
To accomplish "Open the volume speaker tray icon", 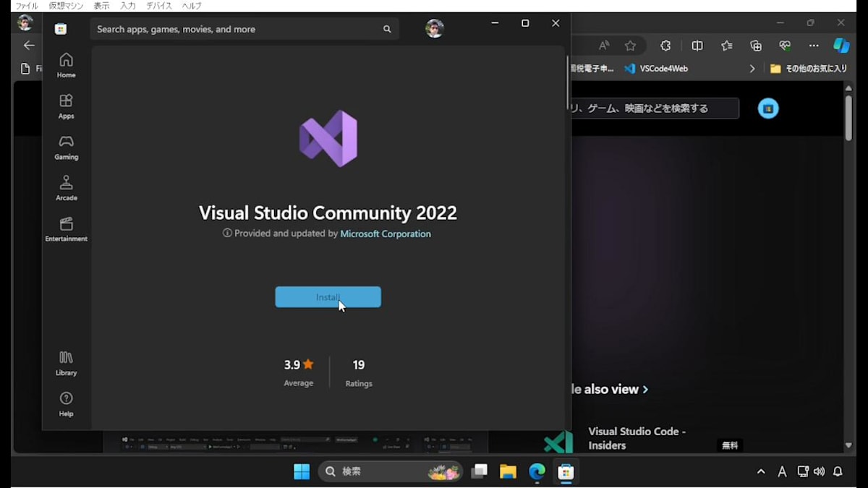I will 819,471.
